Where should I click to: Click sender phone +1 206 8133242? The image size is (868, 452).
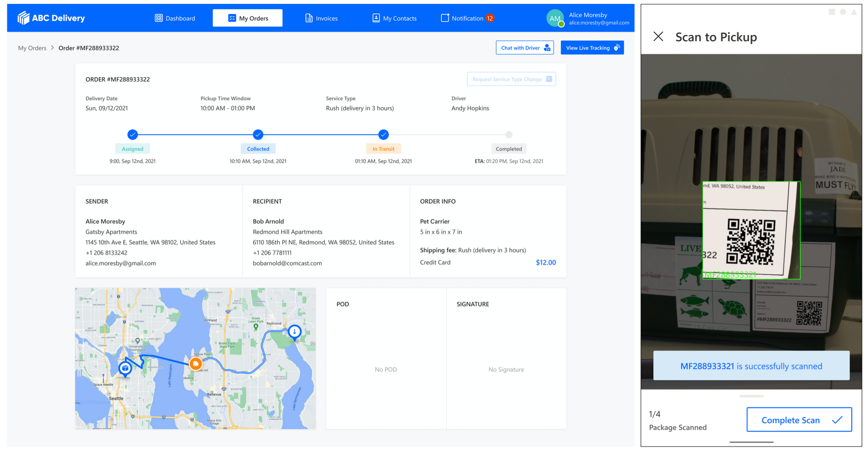coord(106,253)
